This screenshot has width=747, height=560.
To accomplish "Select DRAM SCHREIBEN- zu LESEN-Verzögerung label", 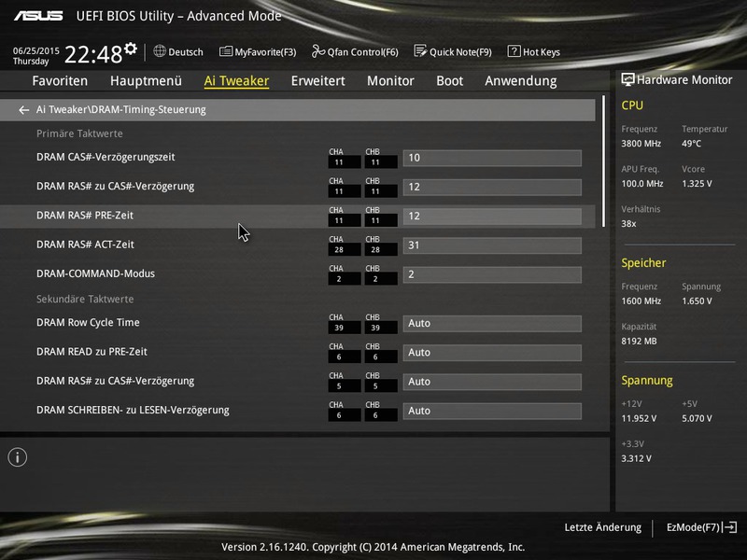I will 133,410.
